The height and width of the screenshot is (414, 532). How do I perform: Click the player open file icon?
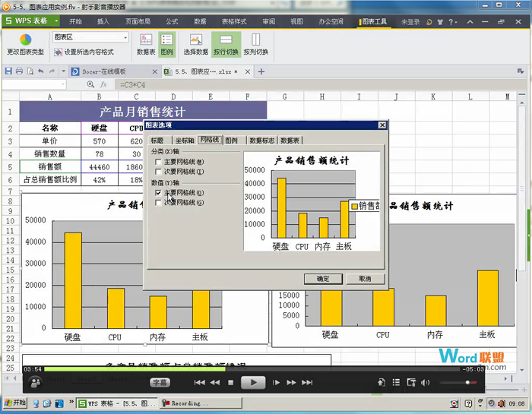382,382
